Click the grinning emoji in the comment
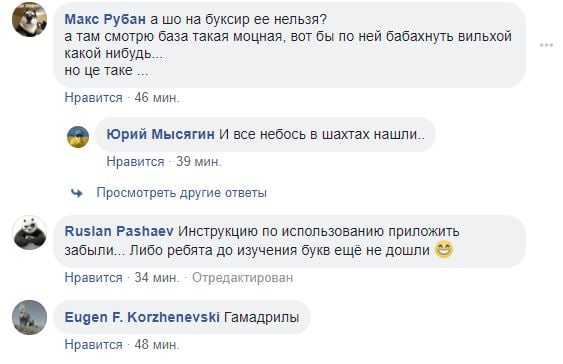The width and height of the screenshot is (563, 364). 444,250
